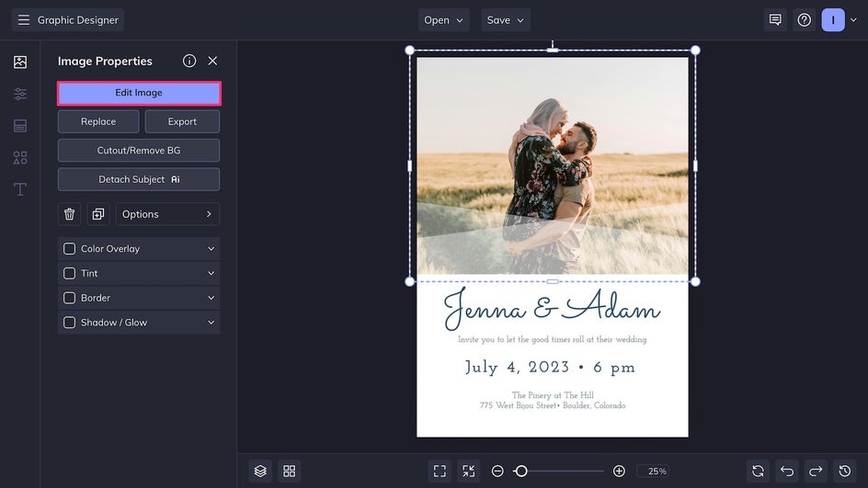Viewport: 868px width, 488px height.
Task: Click the fill screen zoom icon
Action: click(468, 471)
